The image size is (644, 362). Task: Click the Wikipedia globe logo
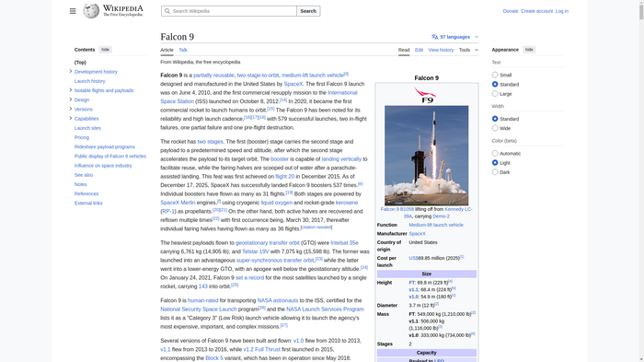click(x=91, y=11)
